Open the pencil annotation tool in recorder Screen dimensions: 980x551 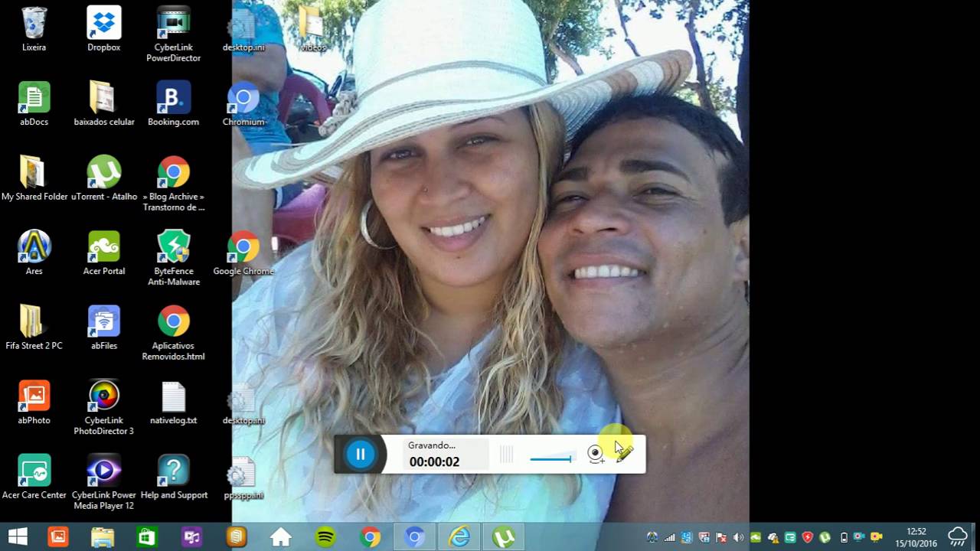tap(624, 454)
